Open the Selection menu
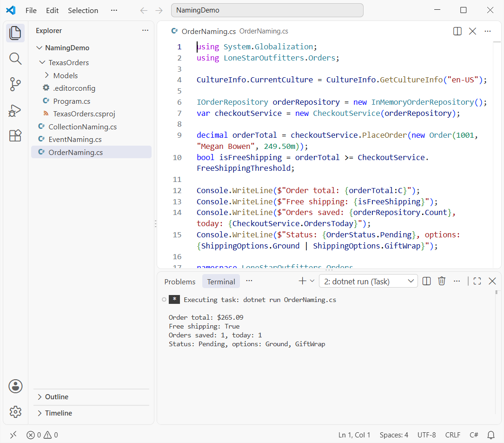Screen dimensions: 504x443 (83, 10)
